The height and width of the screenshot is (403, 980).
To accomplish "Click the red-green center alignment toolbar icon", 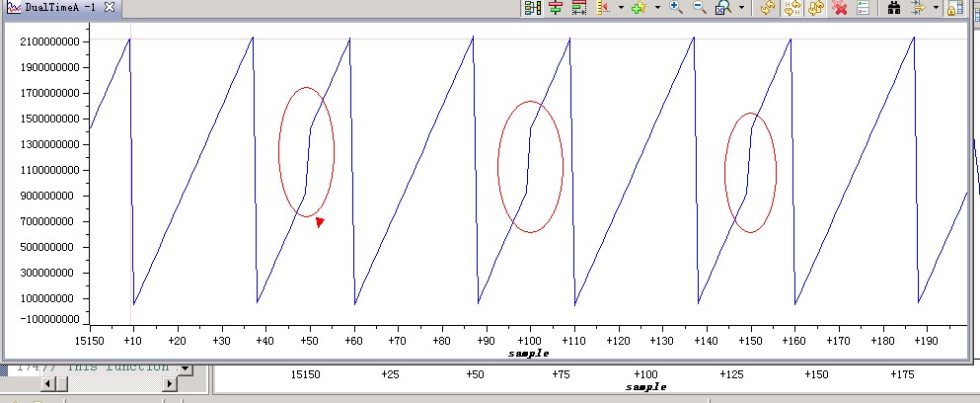I will [x=556, y=8].
